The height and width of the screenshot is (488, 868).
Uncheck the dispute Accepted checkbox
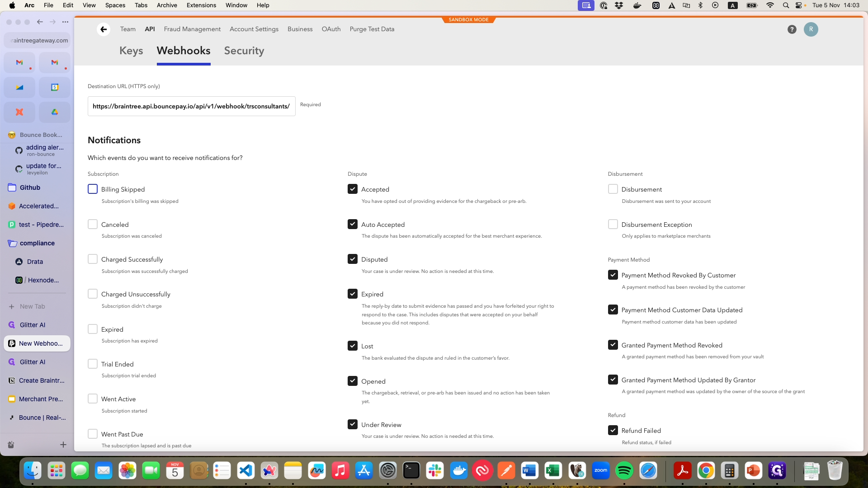(x=353, y=189)
